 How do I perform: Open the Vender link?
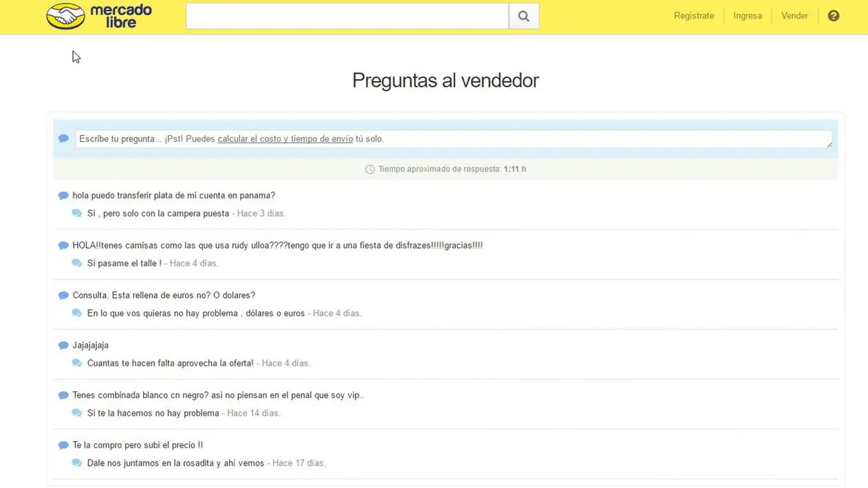point(795,16)
